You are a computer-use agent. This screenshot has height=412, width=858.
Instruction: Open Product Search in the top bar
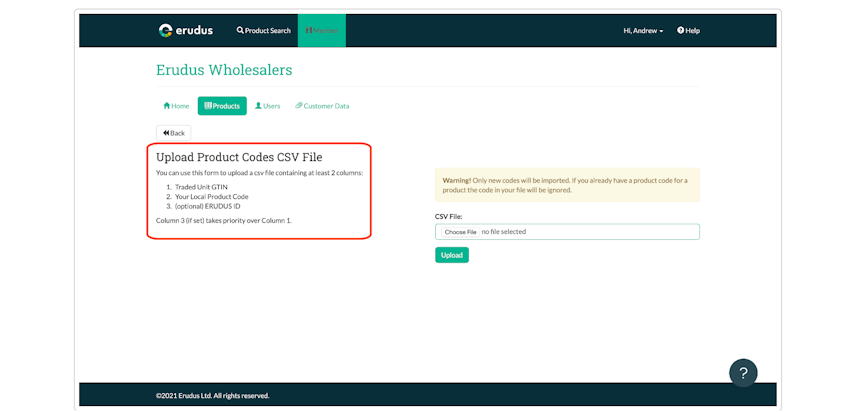pyautogui.click(x=264, y=31)
